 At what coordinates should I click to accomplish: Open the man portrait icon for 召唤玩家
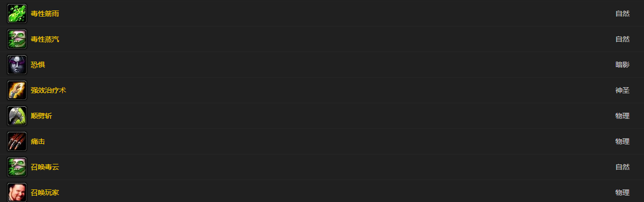(x=17, y=192)
